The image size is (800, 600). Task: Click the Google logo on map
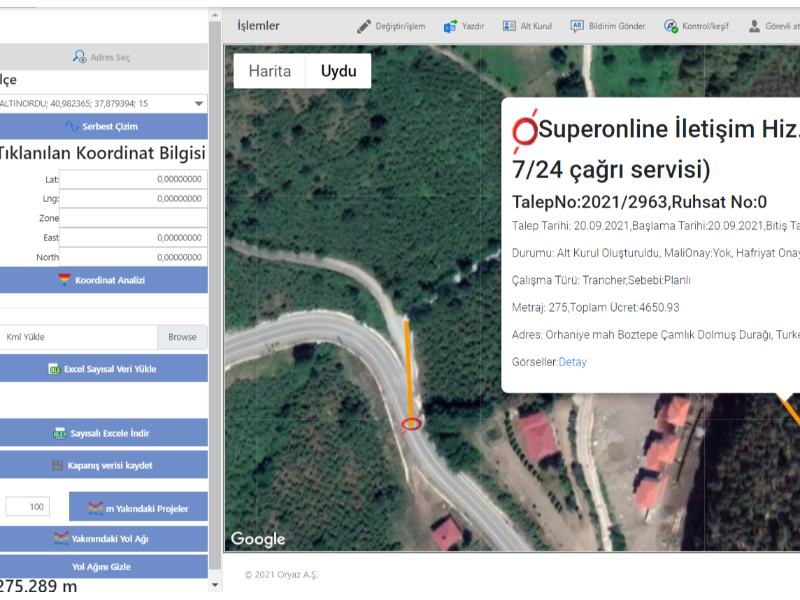click(258, 539)
